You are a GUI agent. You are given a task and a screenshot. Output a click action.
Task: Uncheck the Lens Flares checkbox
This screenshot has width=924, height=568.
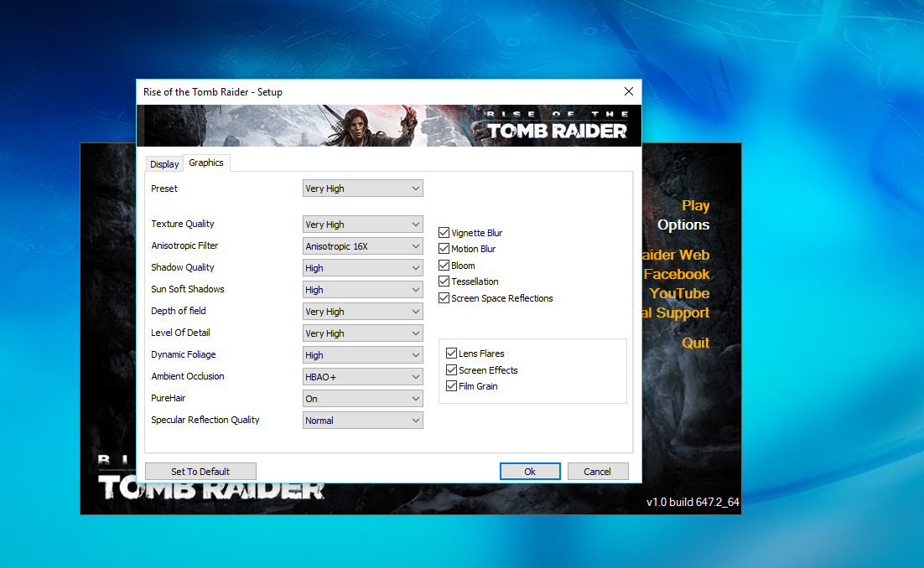[451, 354]
